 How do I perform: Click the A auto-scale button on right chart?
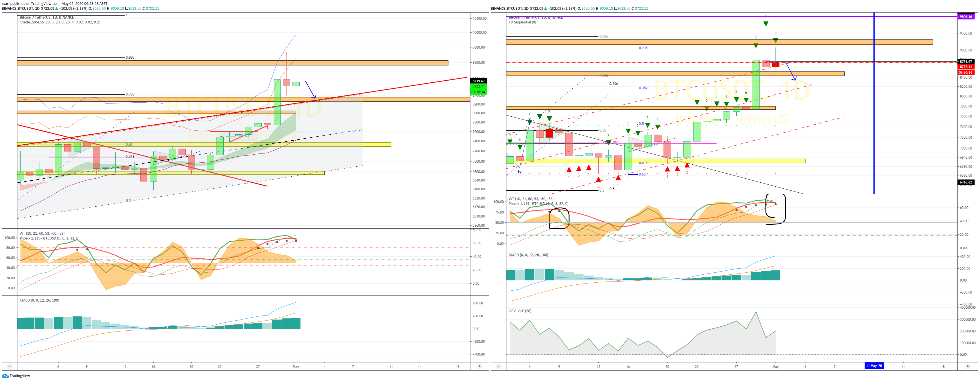967,366
